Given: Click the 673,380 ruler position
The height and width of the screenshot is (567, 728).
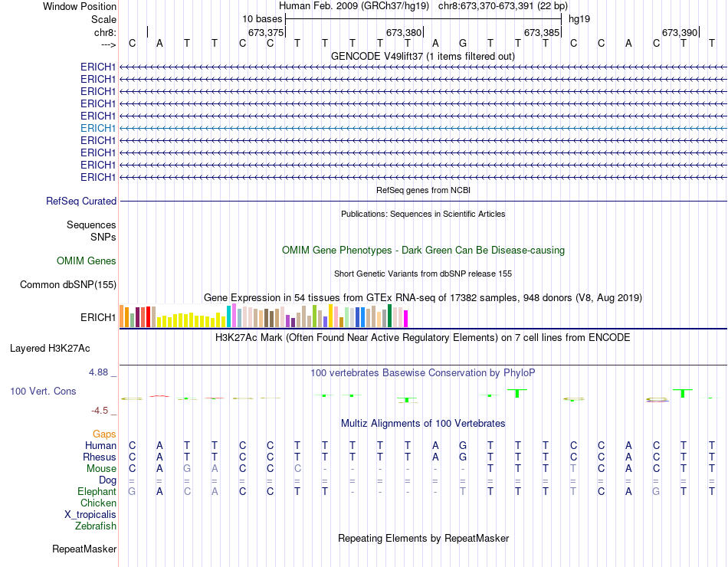Looking at the screenshot, I should click(403, 32).
